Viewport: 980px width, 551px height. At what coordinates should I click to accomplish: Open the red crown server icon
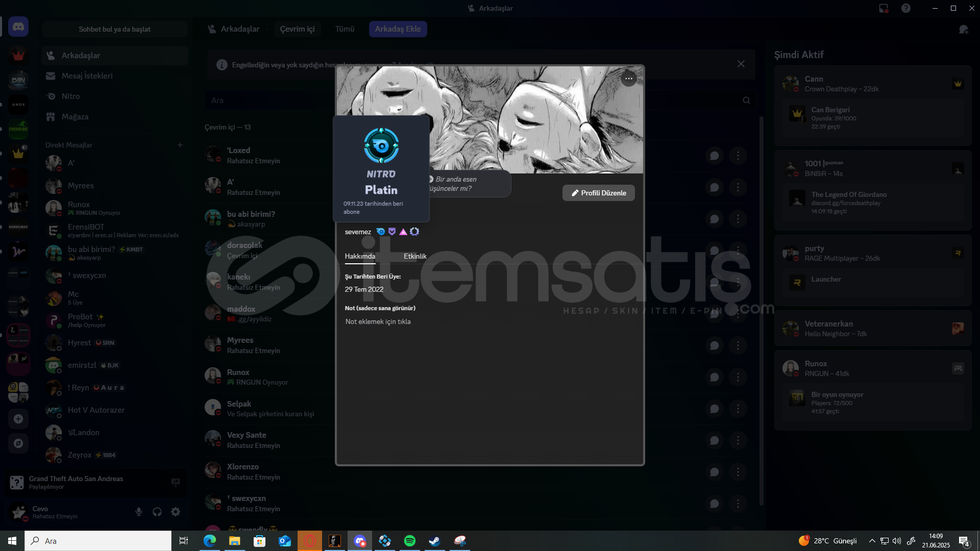tap(18, 55)
